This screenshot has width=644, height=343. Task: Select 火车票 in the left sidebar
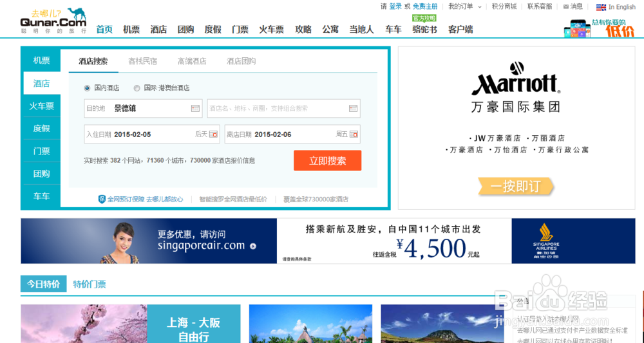pyautogui.click(x=41, y=106)
